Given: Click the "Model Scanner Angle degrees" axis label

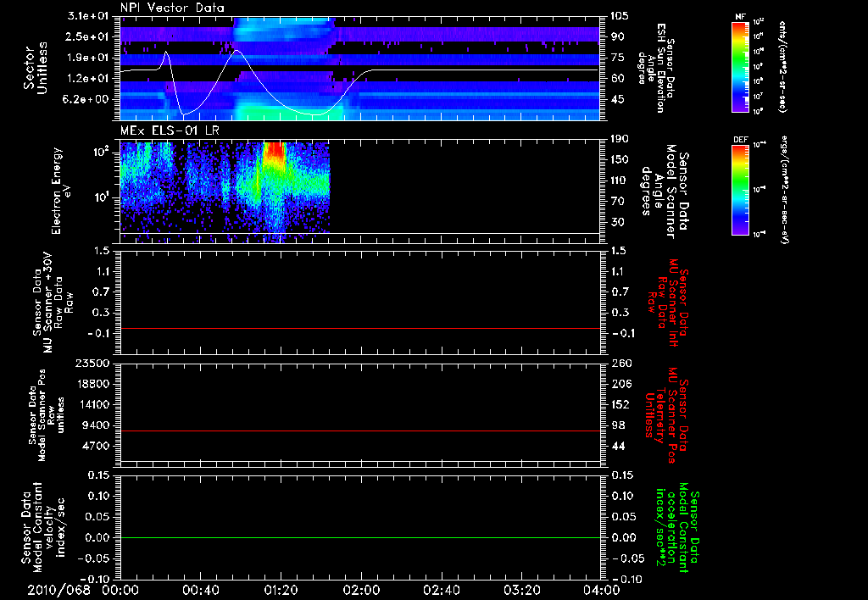Looking at the screenshot, I should click(x=659, y=192).
